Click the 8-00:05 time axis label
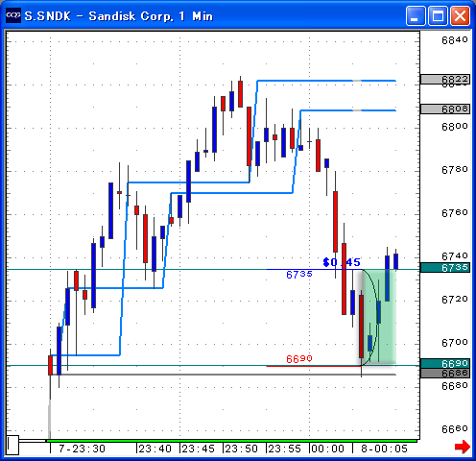Screen dimensions: 476x461 pos(384,449)
